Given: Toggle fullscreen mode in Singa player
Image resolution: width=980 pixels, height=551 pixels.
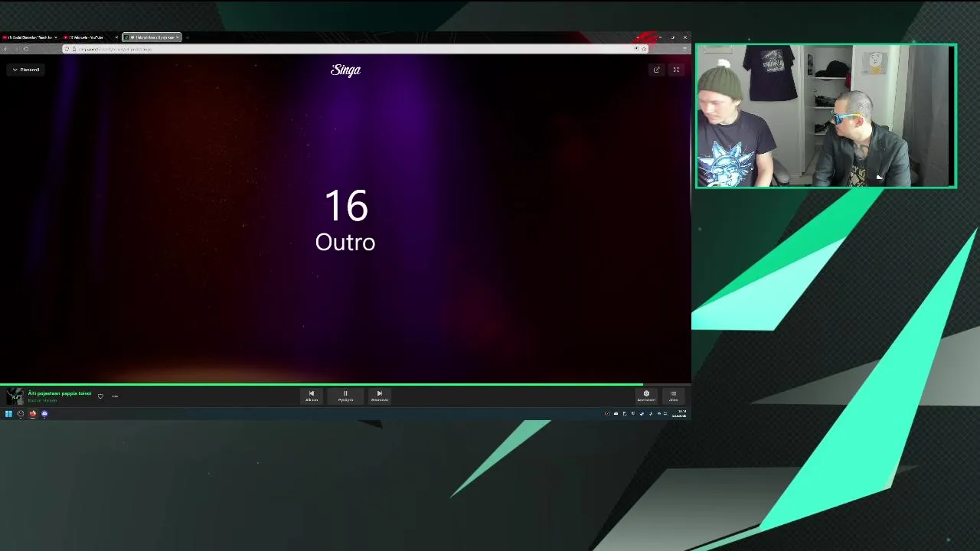Looking at the screenshot, I should [676, 70].
